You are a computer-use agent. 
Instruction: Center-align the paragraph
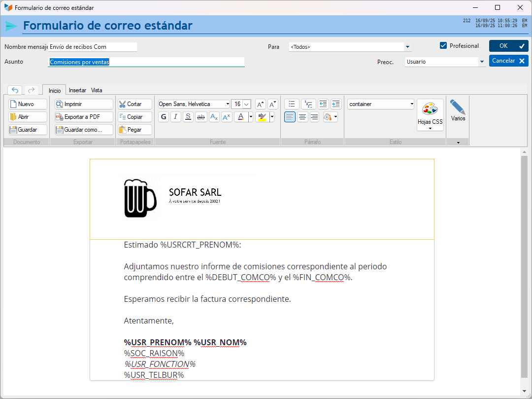(x=302, y=117)
